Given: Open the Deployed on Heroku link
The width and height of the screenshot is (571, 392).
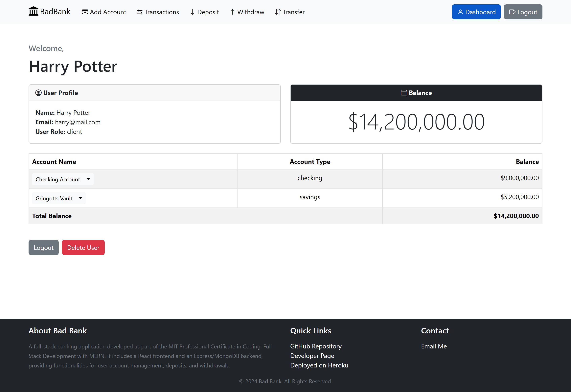Looking at the screenshot, I should point(319,365).
